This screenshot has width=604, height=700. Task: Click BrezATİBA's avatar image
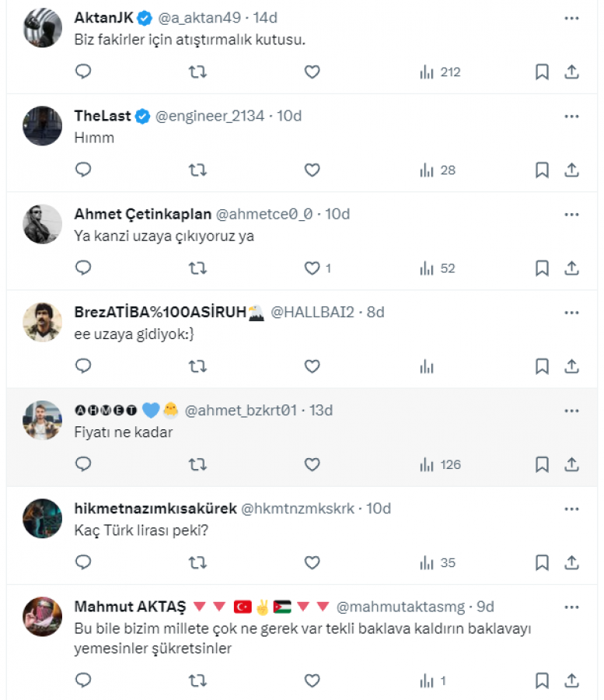[42, 322]
